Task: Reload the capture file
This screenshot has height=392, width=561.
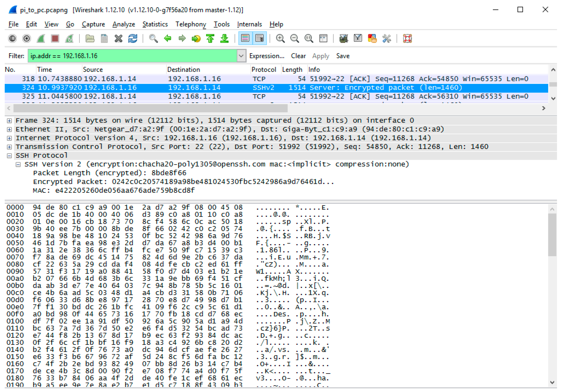Action: coord(133,39)
